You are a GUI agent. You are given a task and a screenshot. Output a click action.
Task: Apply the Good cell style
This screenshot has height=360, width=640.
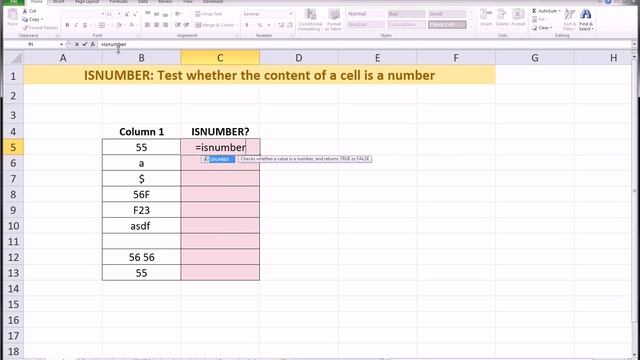(447, 14)
